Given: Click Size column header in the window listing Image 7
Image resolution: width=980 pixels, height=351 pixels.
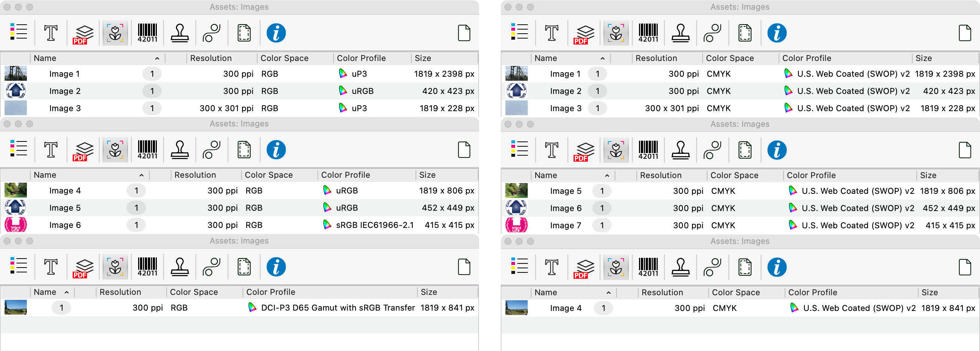Looking at the screenshot, I should click(947, 175).
